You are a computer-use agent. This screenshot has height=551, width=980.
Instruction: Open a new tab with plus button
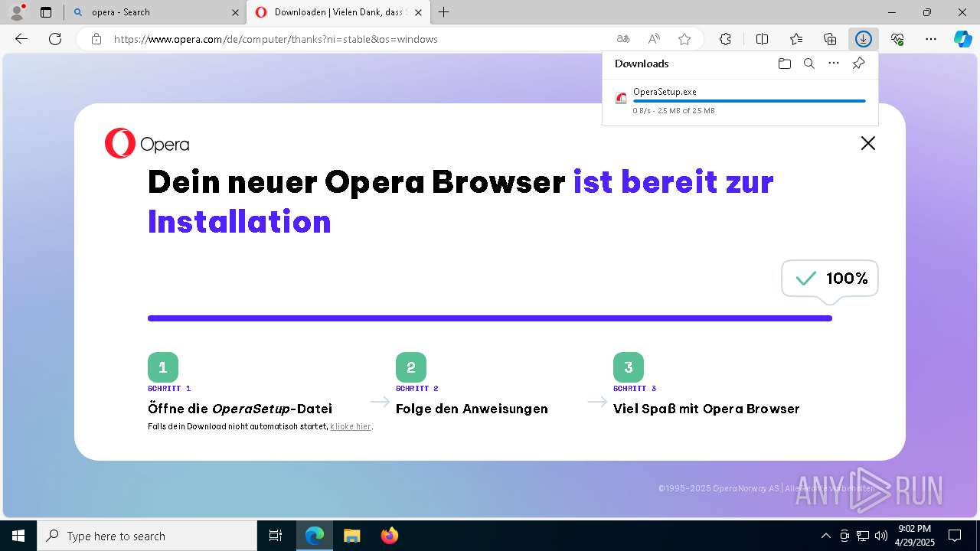pos(443,12)
